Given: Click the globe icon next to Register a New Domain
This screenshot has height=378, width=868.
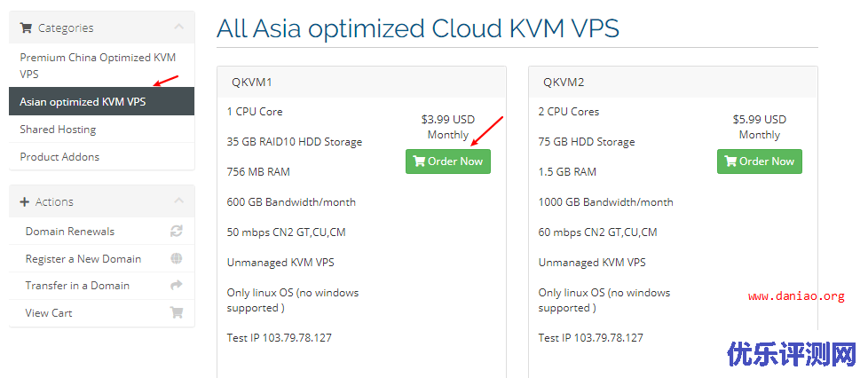Looking at the screenshot, I should coord(177,258).
